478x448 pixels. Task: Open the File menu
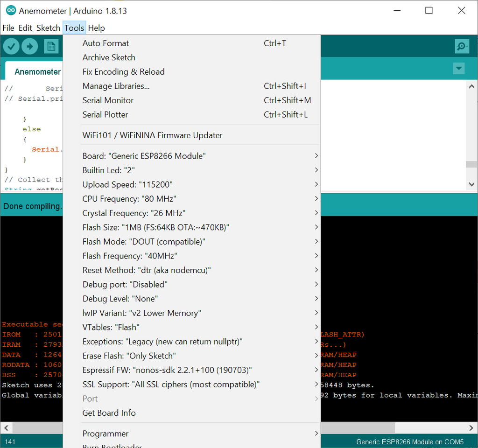tap(8, 28)
